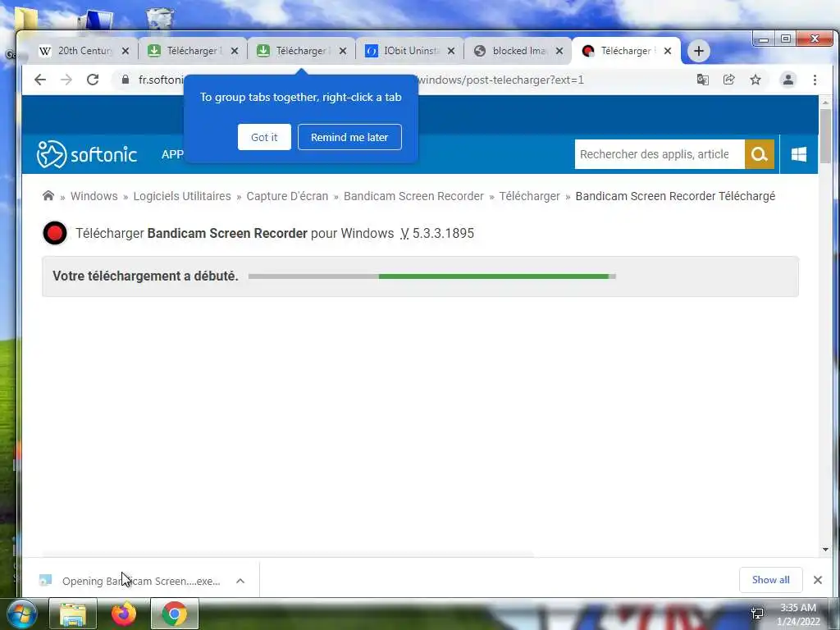Click the page vertical scrollbar thumb

click(x=825, y=137)
